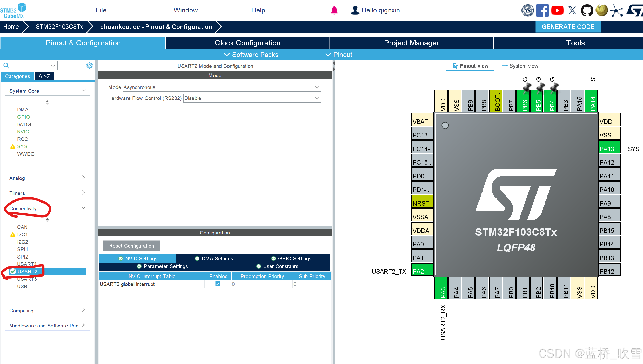This screenshot has height=364, width=643.
Task: Open the Facebook icon link
Action: click(542, 10)
